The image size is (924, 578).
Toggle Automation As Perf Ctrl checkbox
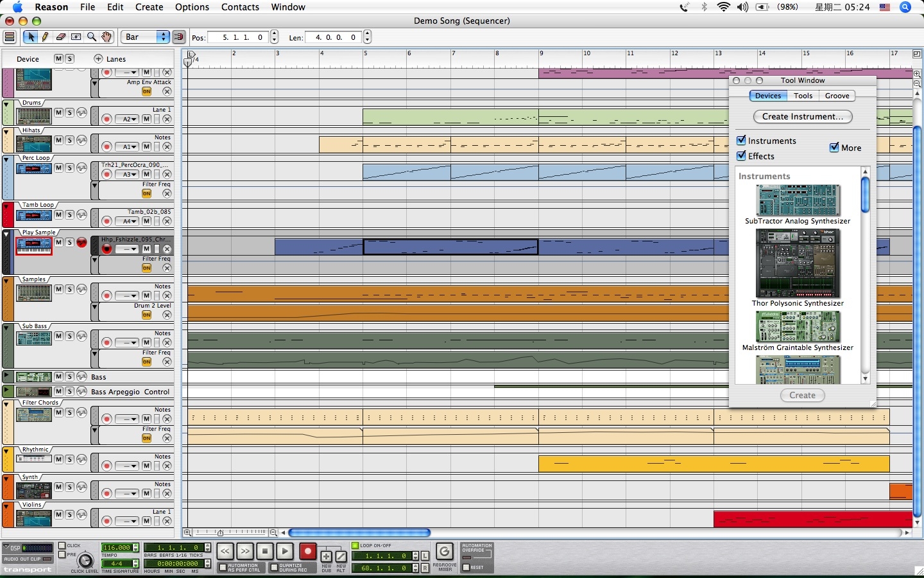click(x=223, y=568)
